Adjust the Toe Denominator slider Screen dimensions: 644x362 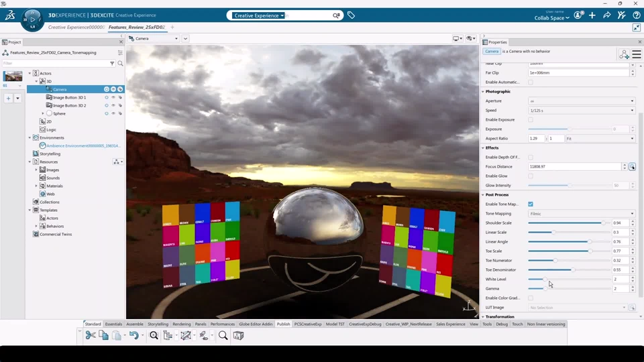tap(574, 269)
